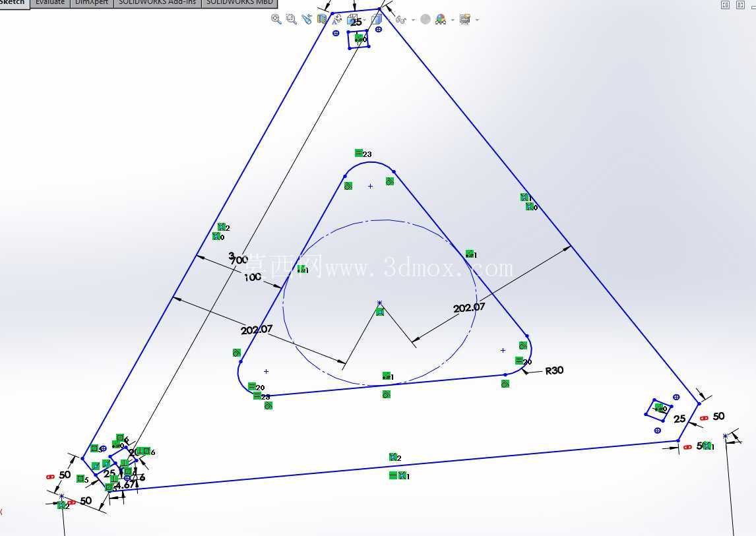Image resolution: width=756 pixels, height=536 pixels.
Task: Select the 202.07 dimension near the right triangle edge
Action: click(x=469, y=307)
